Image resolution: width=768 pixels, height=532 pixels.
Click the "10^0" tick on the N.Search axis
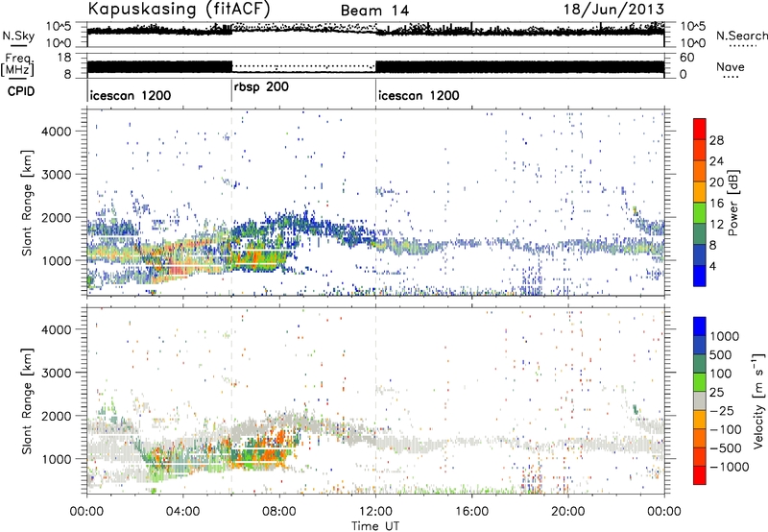pyautogui.click(x=692, y=43)
